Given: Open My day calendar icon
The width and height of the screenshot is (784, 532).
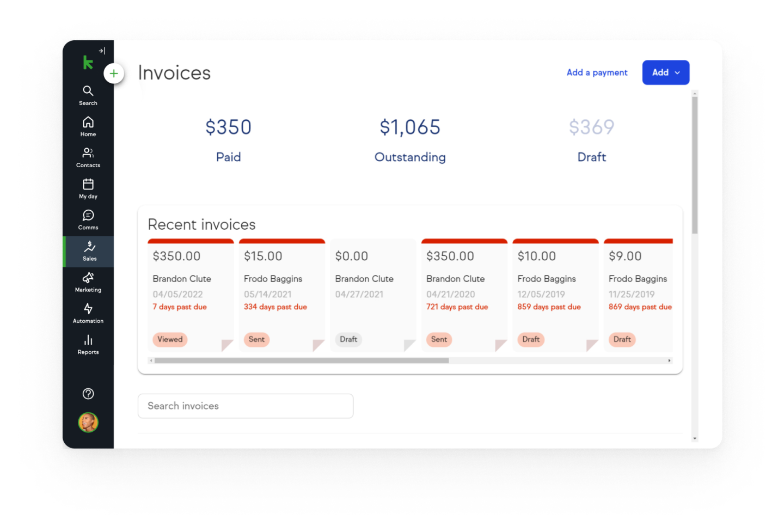Looking at the screenshot, I should 88,188.
